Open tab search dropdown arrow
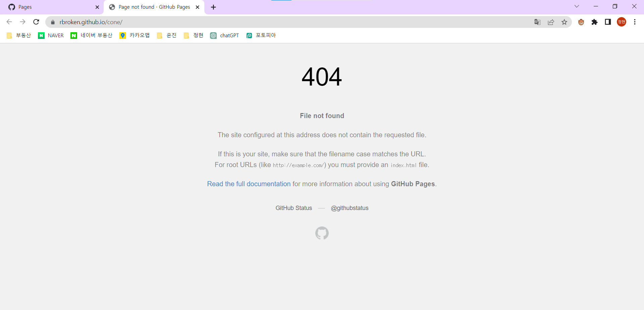 point(577,6)
